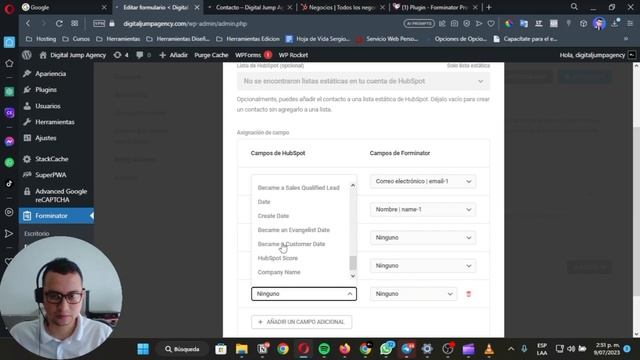Open the Opera sidebar WhatsApp icon

9,162
